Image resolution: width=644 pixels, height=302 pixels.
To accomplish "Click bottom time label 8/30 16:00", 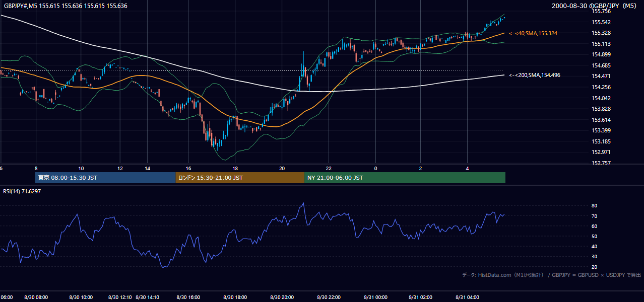I will [x=188, y=297].
